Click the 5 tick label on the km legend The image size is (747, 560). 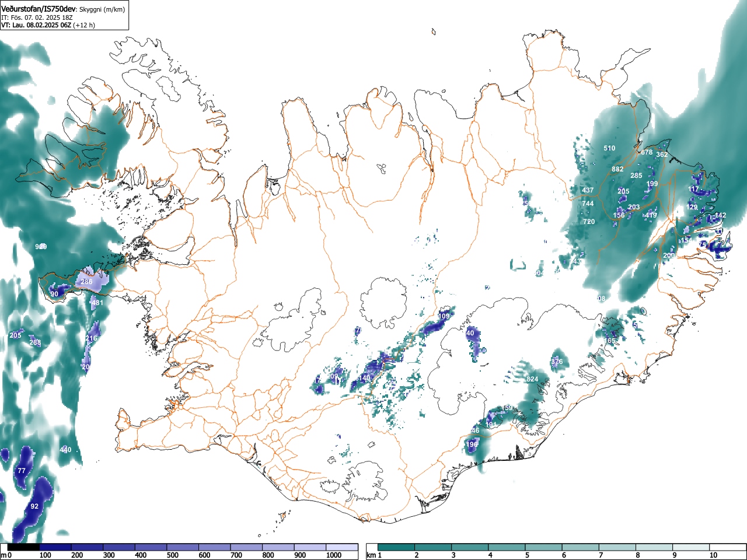527,555
